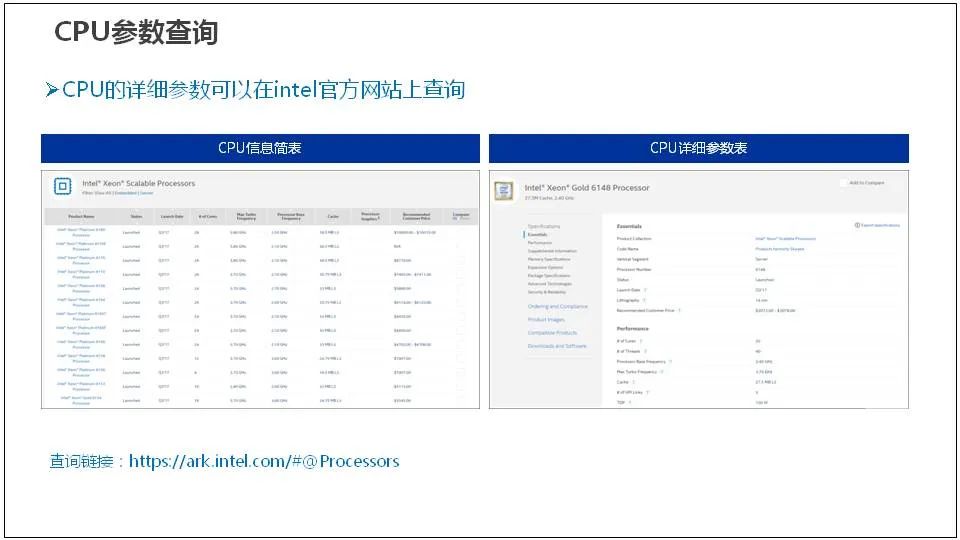Screen dimensions: 960x540
Task: Click info icon beside Recommended Customer Price
Action: [x=680, y=310]
